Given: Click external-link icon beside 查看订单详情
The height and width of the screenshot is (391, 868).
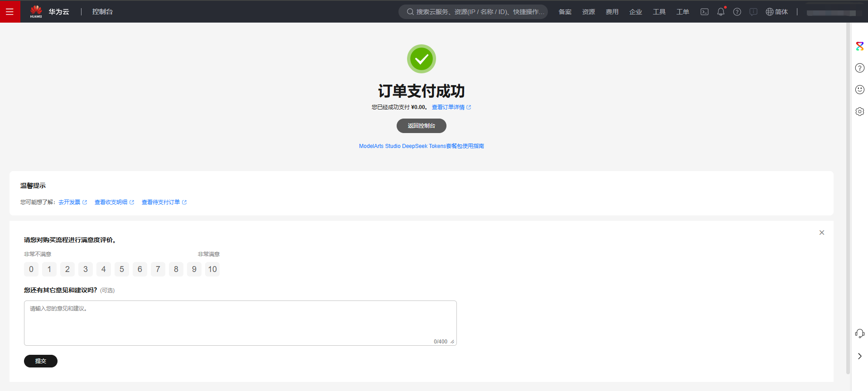Looking at the screenshot, I should coord(469,107).
